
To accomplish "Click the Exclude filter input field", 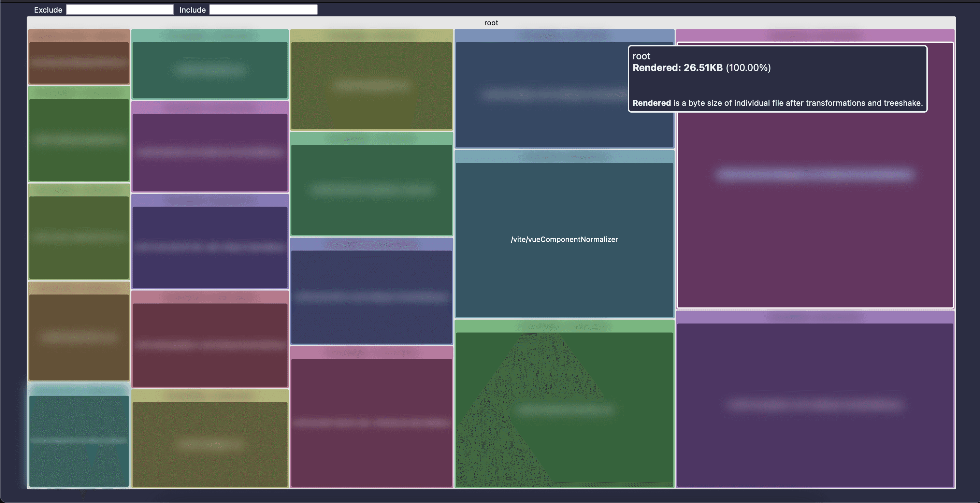I will [x=120, y=10].
